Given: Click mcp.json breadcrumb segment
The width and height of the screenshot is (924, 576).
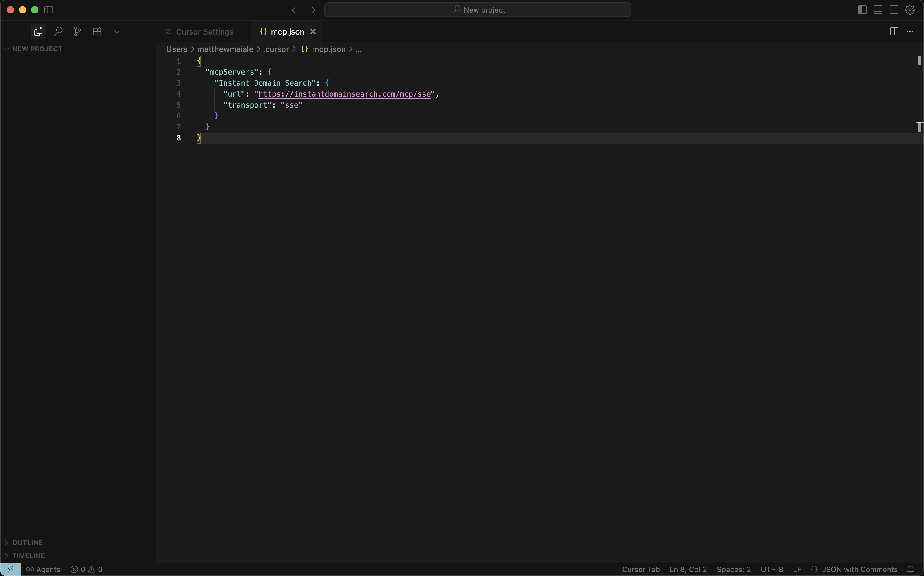Looking at the screenshot, I should (x=328, y=49).
